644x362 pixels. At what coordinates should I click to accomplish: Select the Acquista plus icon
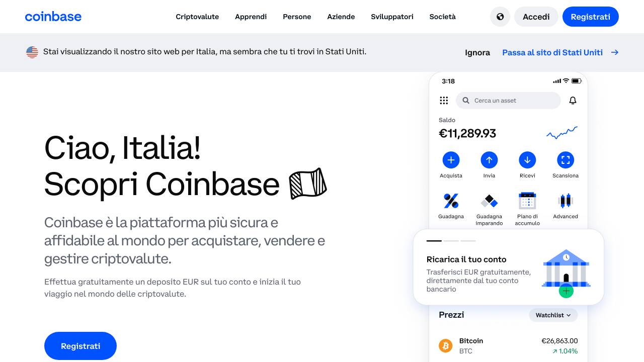click(x=451, y=160)
